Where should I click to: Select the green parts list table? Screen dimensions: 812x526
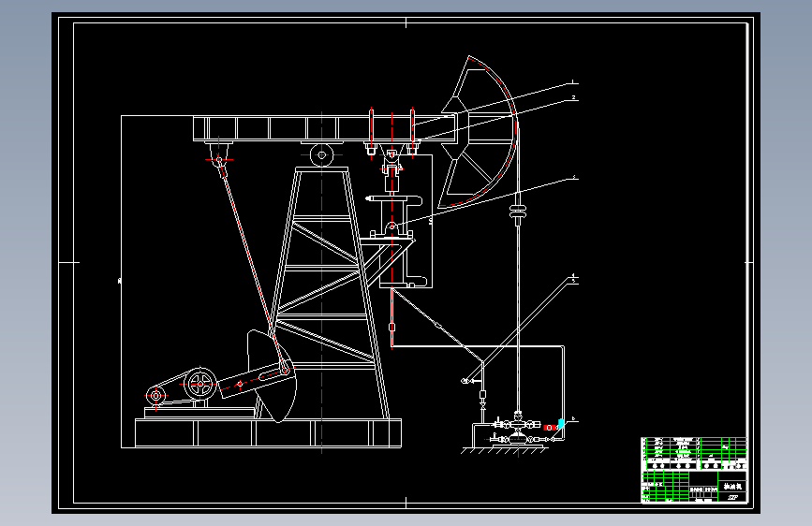coord(694,453)
